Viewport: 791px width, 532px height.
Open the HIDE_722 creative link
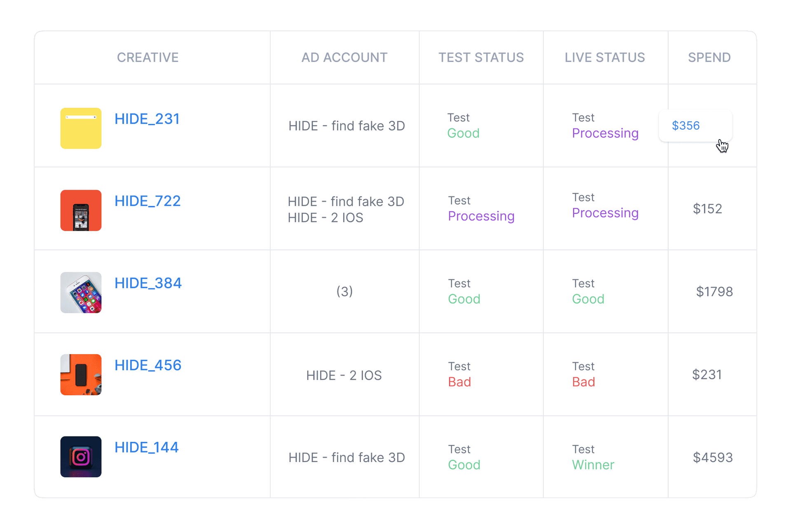pyautogui.click(x=147, y=201)
